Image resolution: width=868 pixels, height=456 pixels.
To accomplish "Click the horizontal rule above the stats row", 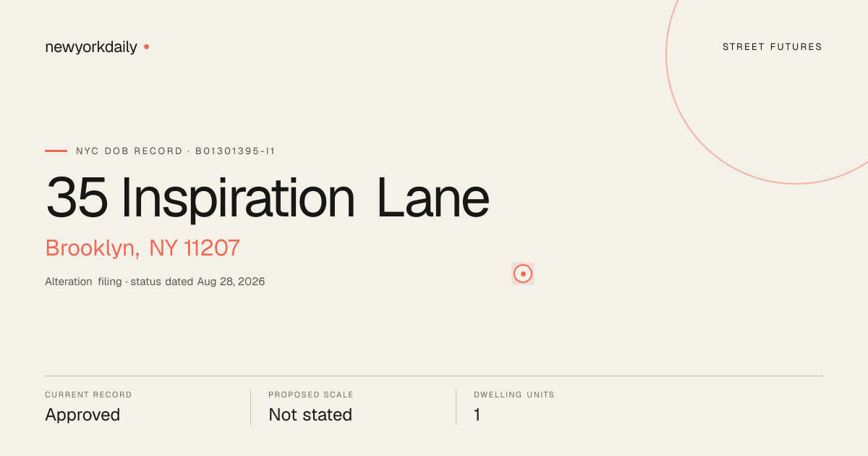I will 434,376.
